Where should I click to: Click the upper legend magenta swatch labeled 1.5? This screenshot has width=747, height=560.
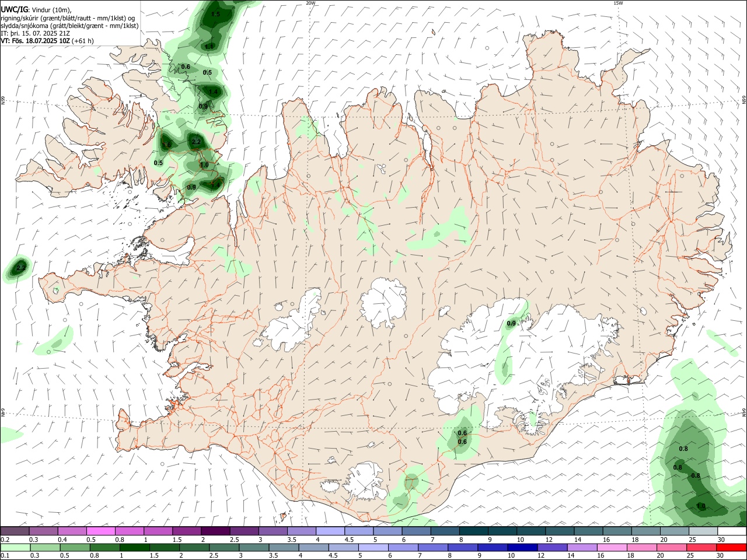pos(186,531)
